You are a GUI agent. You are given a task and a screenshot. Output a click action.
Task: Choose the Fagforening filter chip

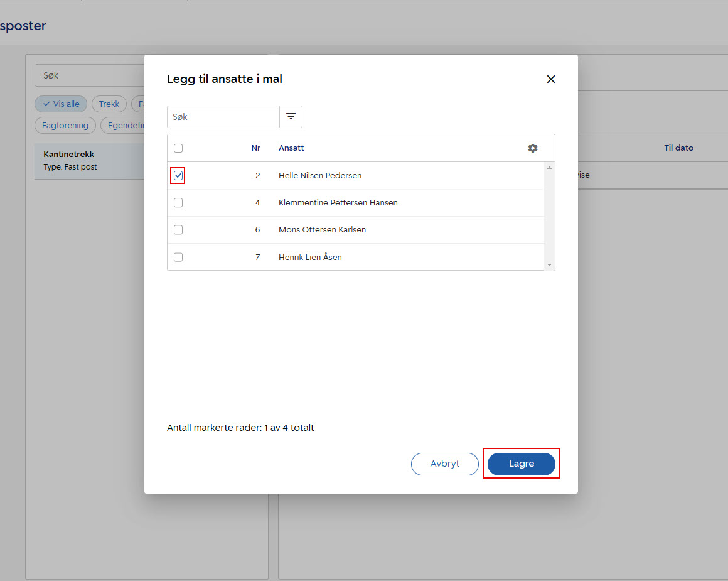point(65,126)
